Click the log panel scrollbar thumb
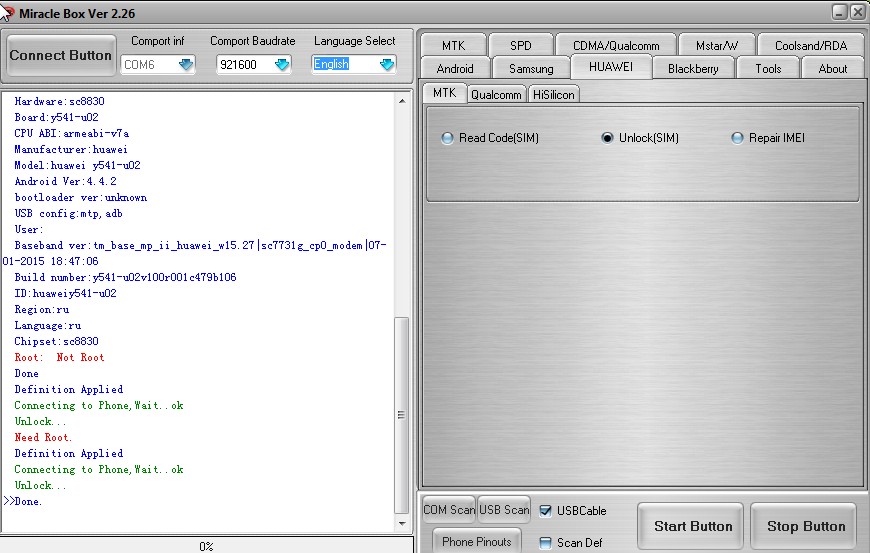Viewport: 870px width, 553px height. click(402, 415)
